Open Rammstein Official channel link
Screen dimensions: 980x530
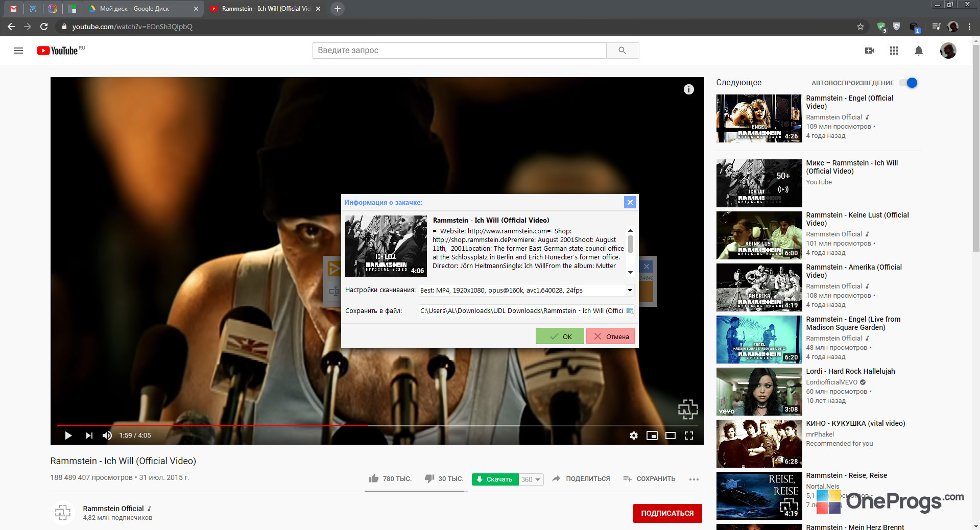point(113,509)
